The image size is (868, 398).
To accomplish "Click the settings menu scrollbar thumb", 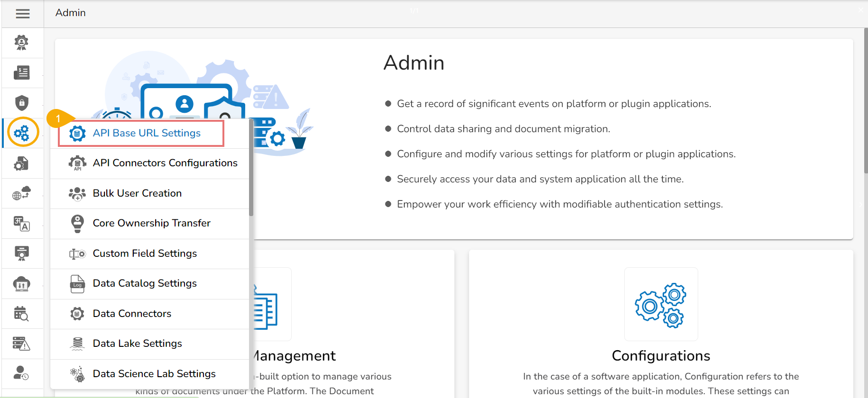I will 251,168.
